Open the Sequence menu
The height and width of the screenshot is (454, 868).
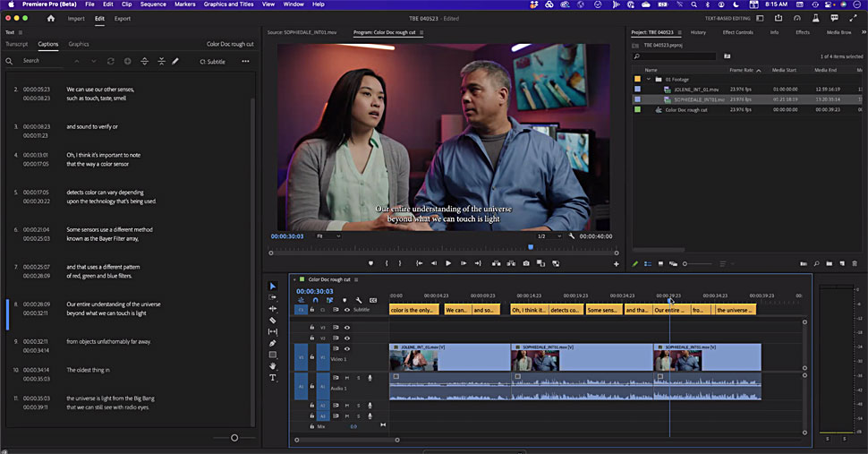[153, 4]
